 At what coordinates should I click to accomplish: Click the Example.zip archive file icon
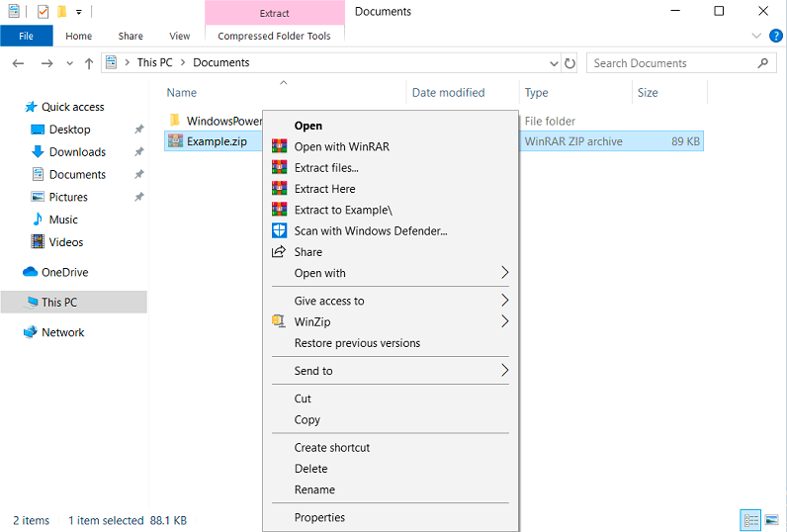(x=175, y=140)
